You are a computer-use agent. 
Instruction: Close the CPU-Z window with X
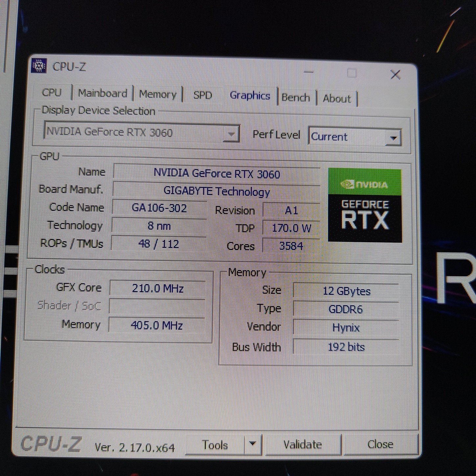point(395,75)
